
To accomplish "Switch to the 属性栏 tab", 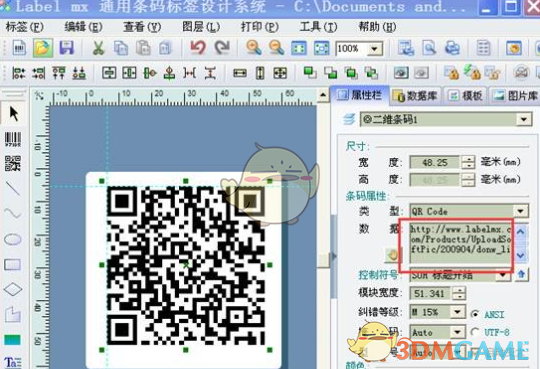I will pos(360,95).
